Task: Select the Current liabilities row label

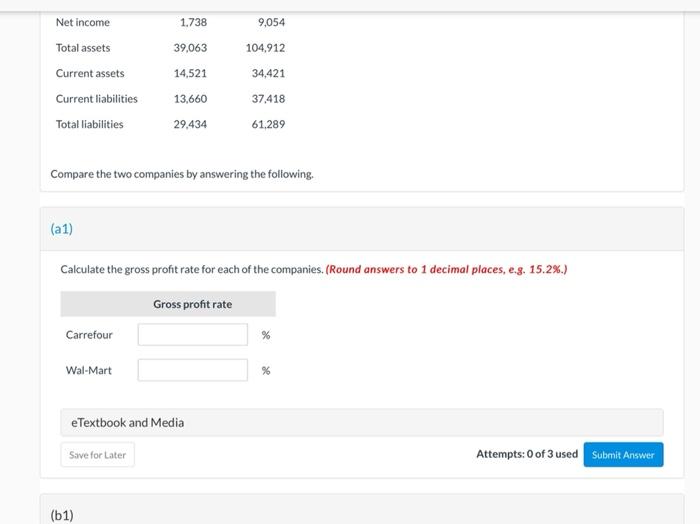Action: click(x=97, y=99)
